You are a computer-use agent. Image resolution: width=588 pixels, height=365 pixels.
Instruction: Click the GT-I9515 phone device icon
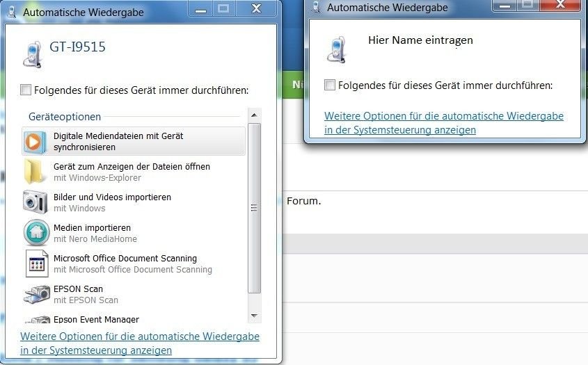click(x=32, y=55)
